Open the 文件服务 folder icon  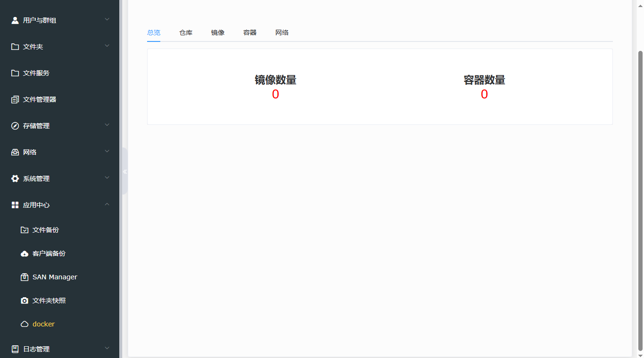(x=15, y=73)
